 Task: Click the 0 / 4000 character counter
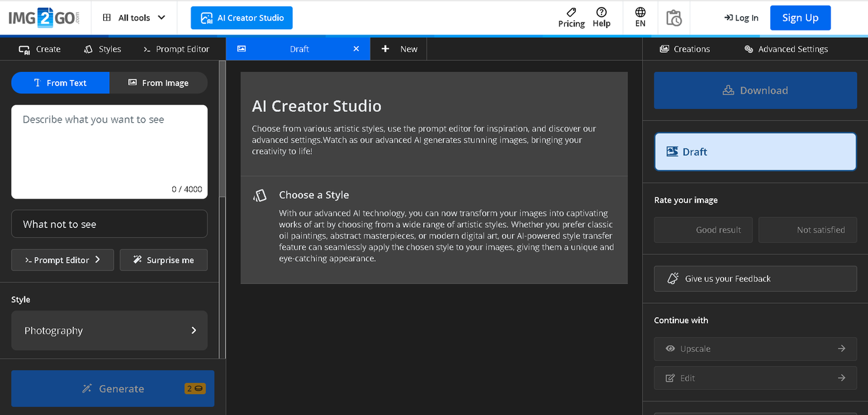coord(186,189)
